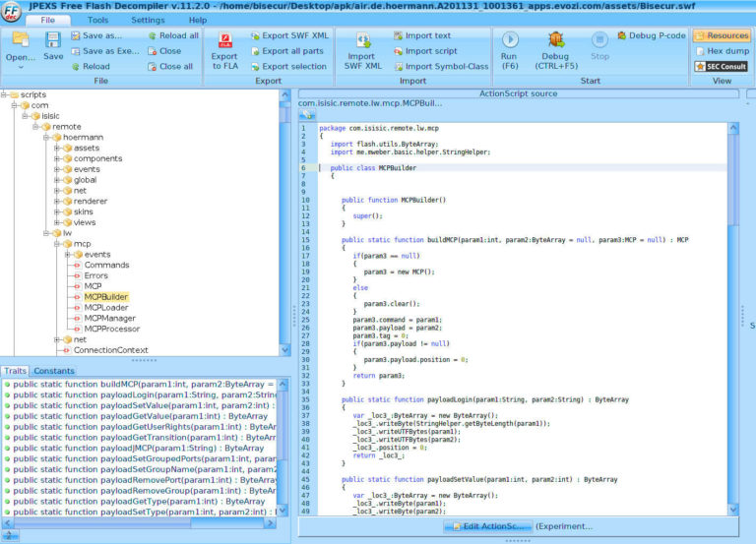Click SEC Consult view button

[x=722, y=67]
